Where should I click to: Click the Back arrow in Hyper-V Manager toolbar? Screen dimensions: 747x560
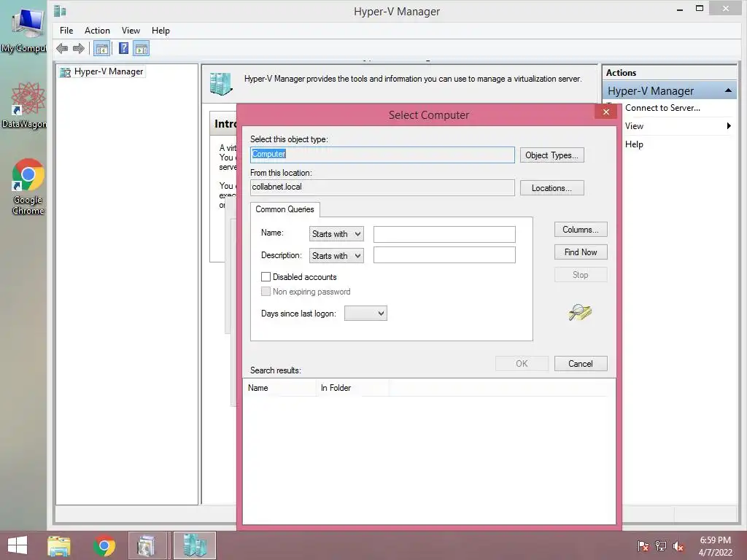pyautogui.click(x=62, y=48)
